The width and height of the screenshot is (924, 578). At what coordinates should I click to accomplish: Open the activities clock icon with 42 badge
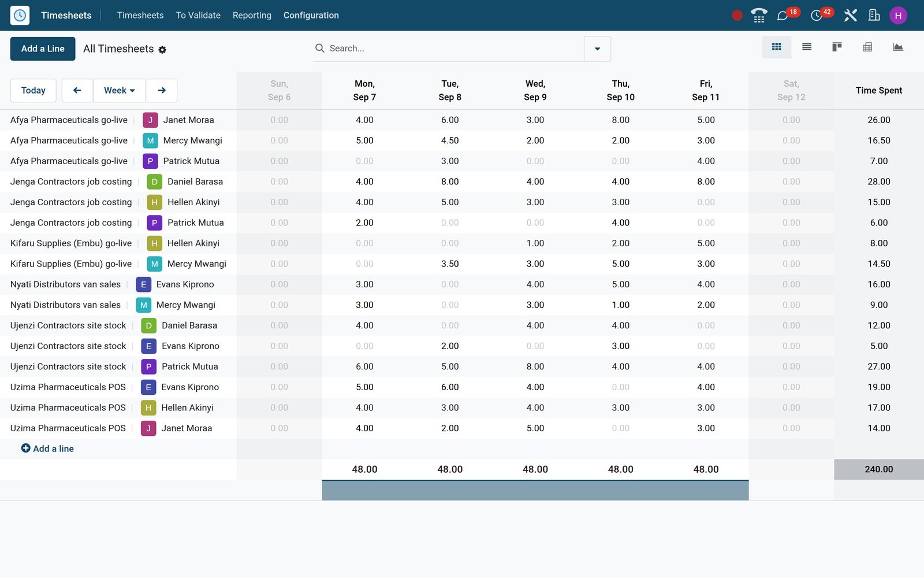point(816,16)
